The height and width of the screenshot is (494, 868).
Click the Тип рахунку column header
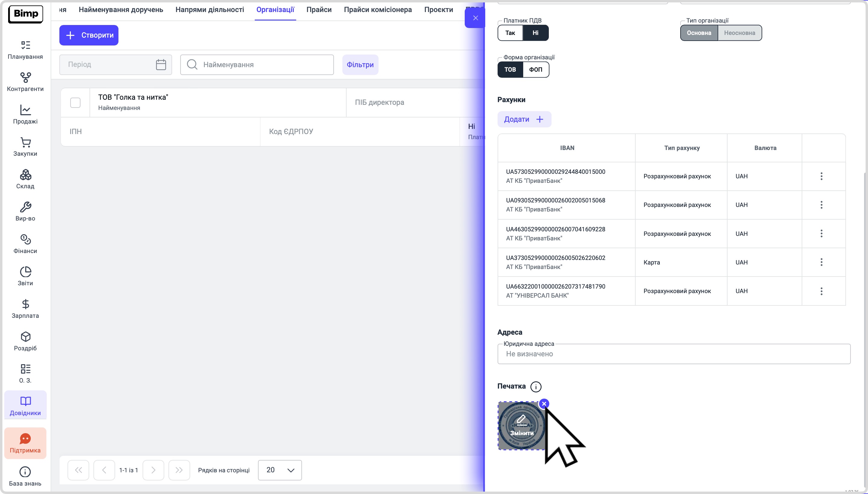point(682,148)
